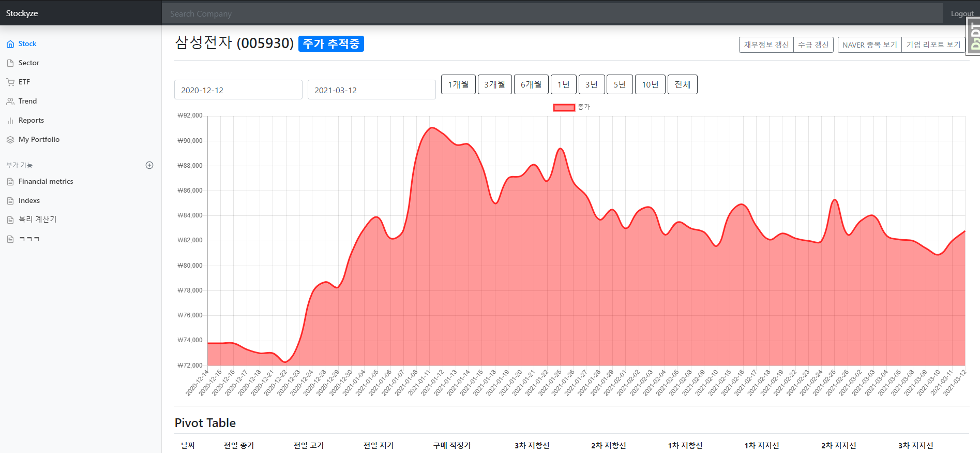Screen dimensions: 980x453
Task: Click the 전일 고가 column header
Action: click(309, 445)
